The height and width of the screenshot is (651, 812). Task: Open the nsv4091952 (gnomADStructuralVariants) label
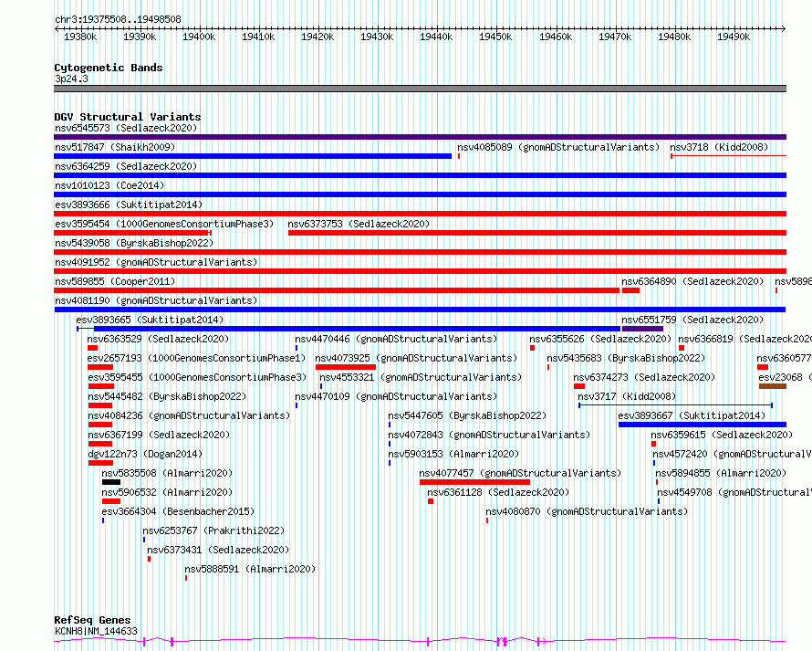(x=156, y=262)
